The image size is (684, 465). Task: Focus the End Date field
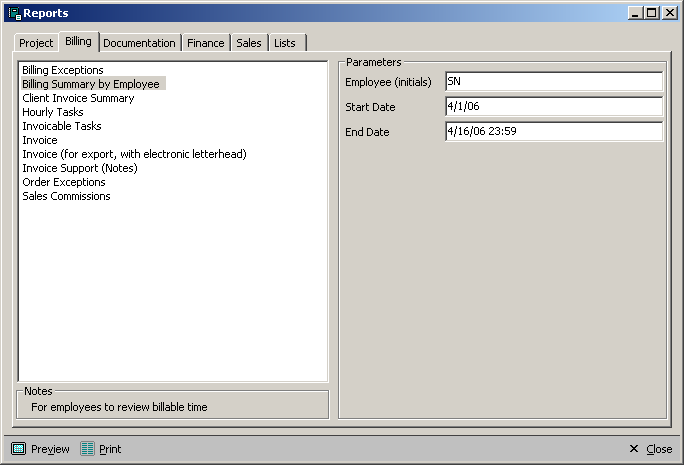tap(553, 132)
